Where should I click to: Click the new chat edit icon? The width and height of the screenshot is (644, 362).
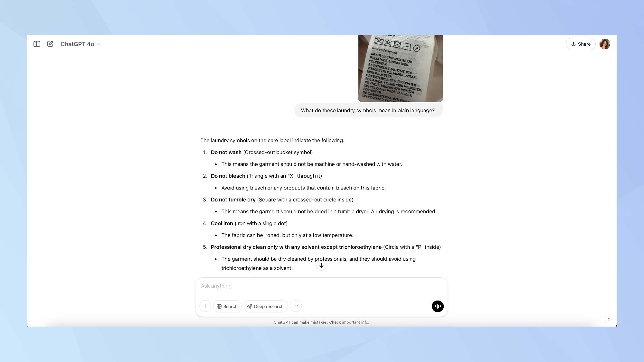click(50, 44)
